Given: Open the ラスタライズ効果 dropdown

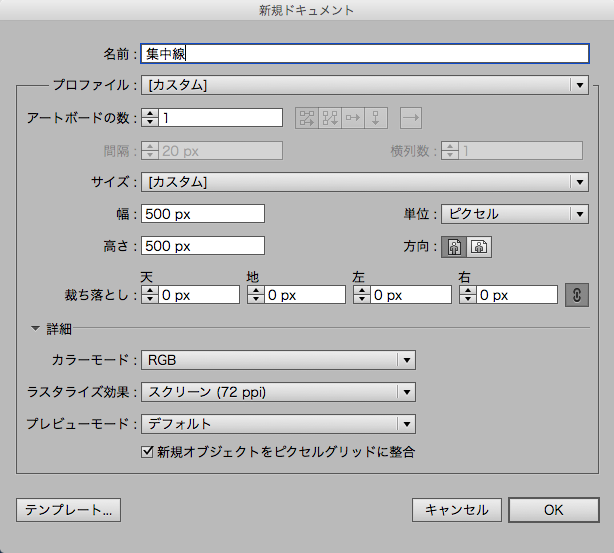Looking at the screenshot, I should pos(278,392).
